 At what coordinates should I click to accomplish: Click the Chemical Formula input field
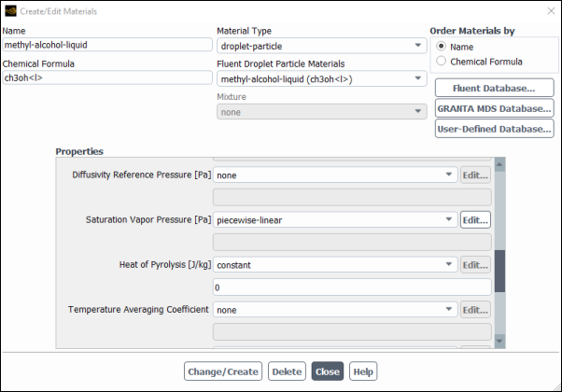(x=106, y=78)
